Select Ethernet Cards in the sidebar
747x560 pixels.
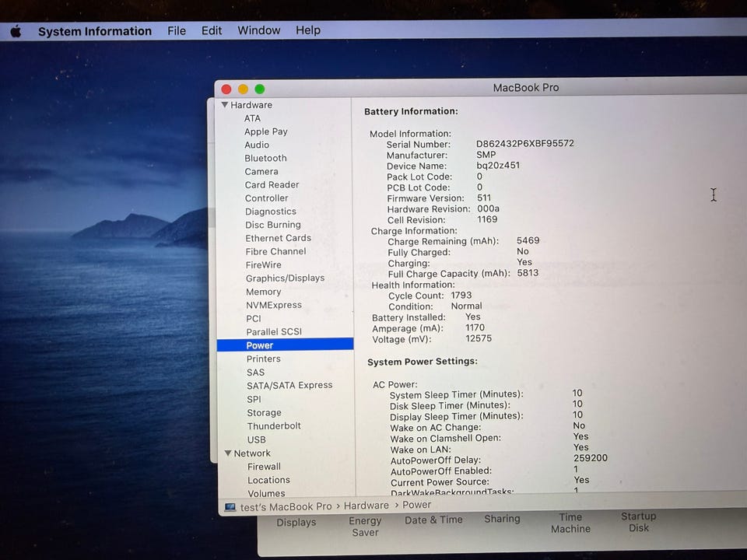coord(279,238)
